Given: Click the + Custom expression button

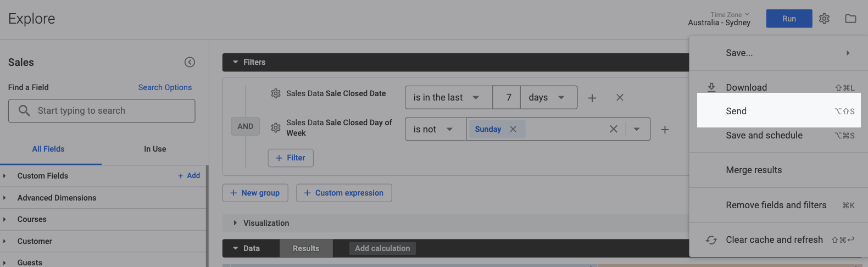Looking at the screenshot, I should pyautogui.click(x=344, y=193).
